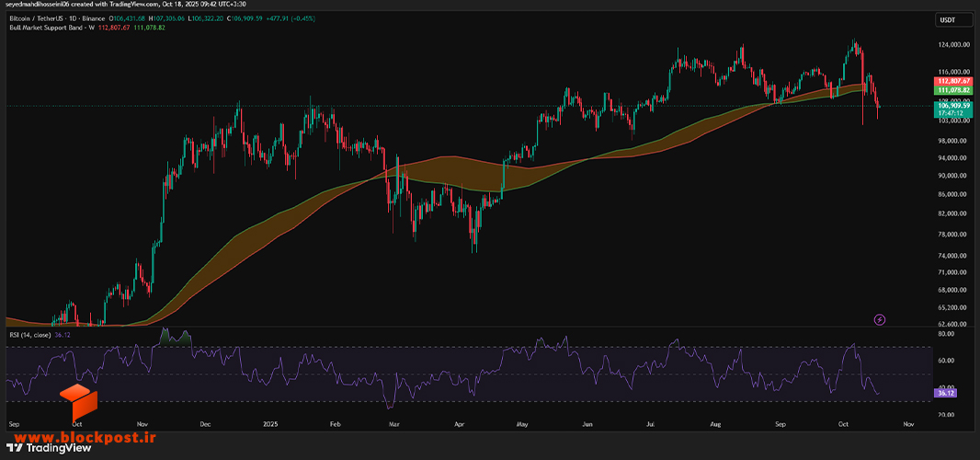This screenshot has width=980, height=460.
Task: Click the current price label 106,909.59
Action: 953,106
